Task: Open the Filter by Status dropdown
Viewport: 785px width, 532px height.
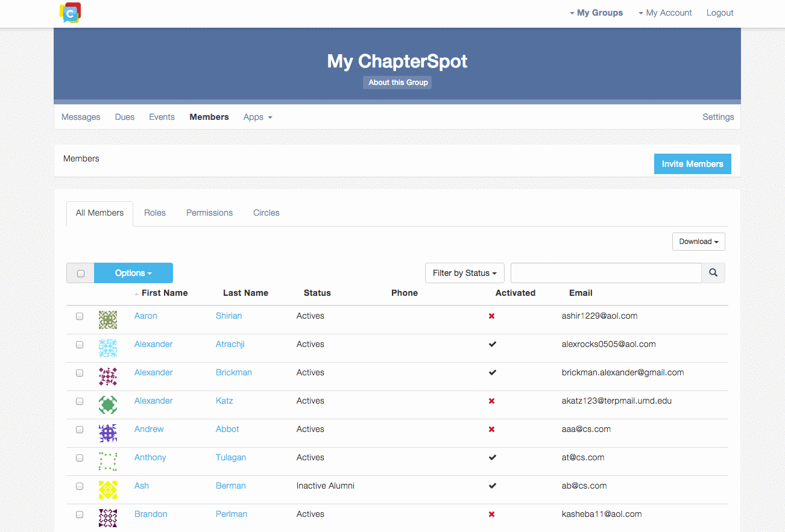Action: [465, 273]
